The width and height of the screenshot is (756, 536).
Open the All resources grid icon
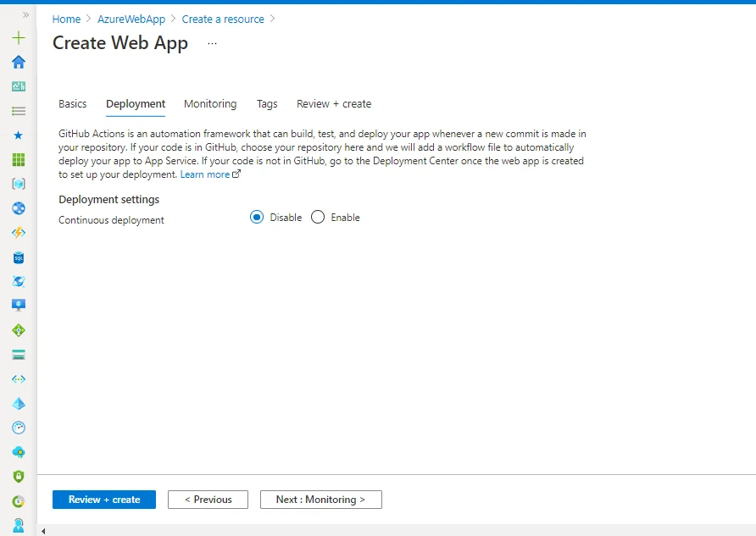pyautogui.click(x=18, y=158)
